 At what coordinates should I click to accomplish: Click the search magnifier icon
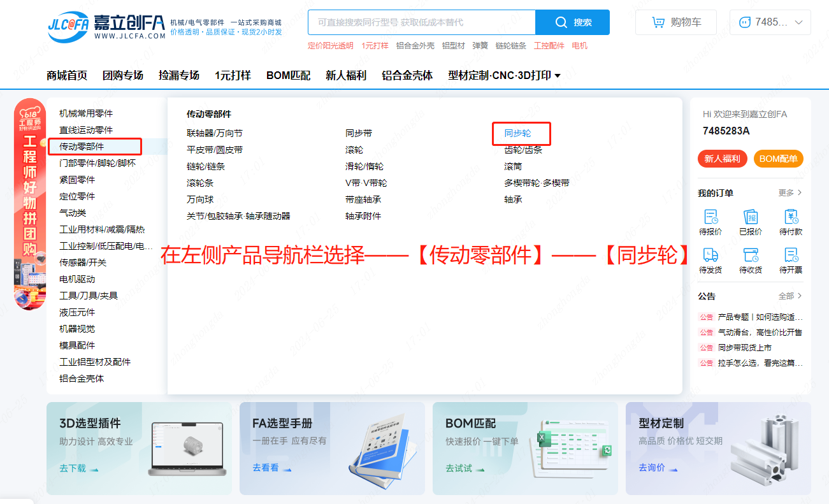click(x=561, y=22)
